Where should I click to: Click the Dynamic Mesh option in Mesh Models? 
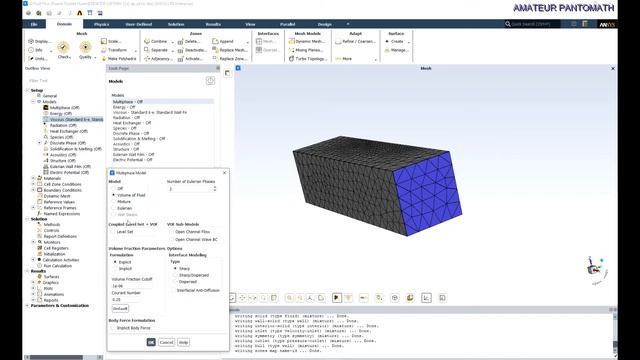(307, 41)
